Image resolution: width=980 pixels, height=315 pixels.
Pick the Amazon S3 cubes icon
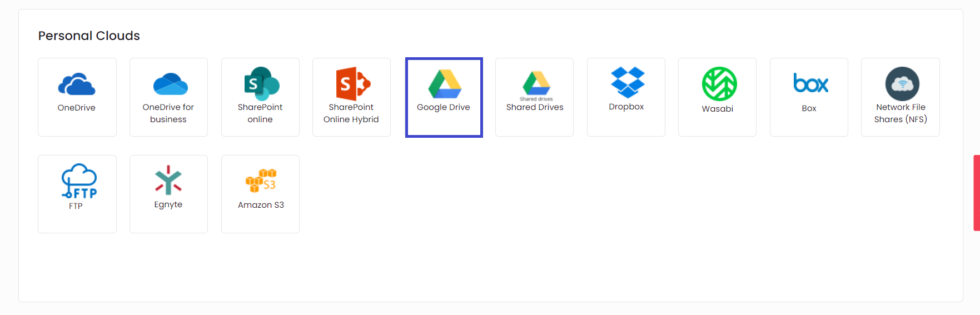click(x=261, y=181)
